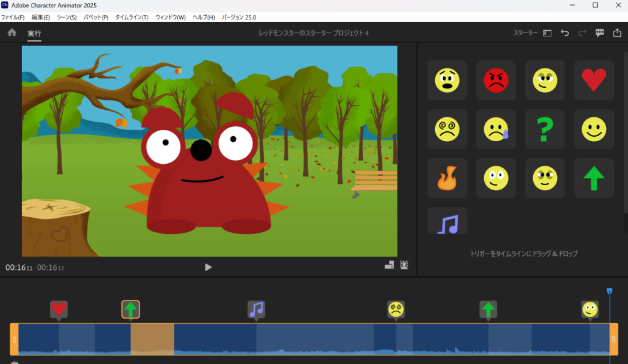628x364 pixels.
Task: Toggle the stair-step icon below the scene
Action: (x=389, y=265)
